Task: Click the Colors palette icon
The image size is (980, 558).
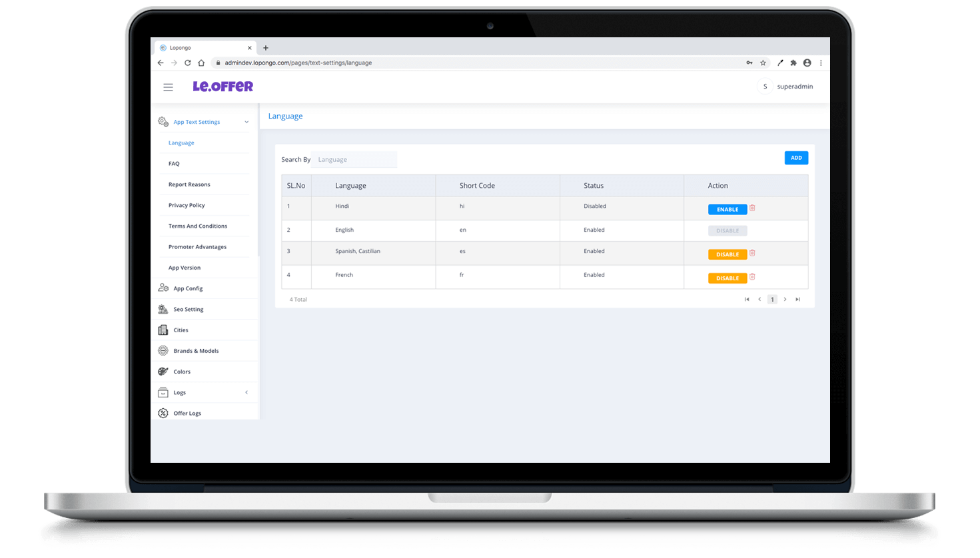Action: (x=163, y=371)
